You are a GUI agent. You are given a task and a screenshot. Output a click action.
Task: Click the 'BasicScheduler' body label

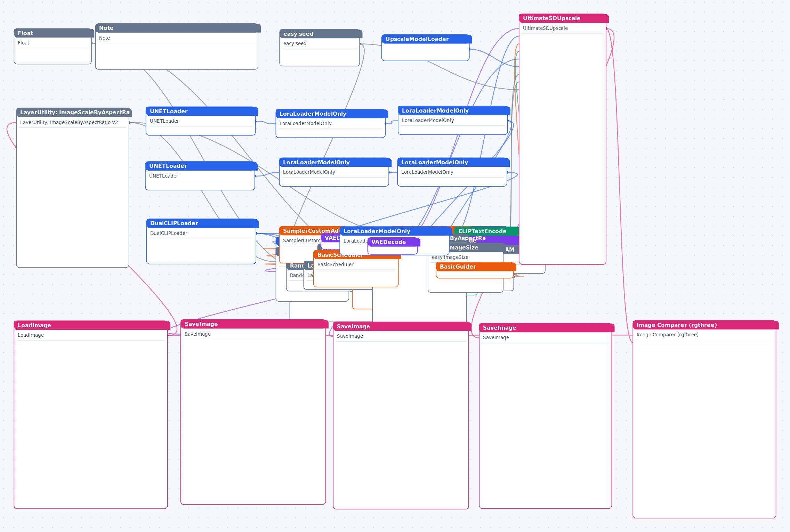[335, 264]
